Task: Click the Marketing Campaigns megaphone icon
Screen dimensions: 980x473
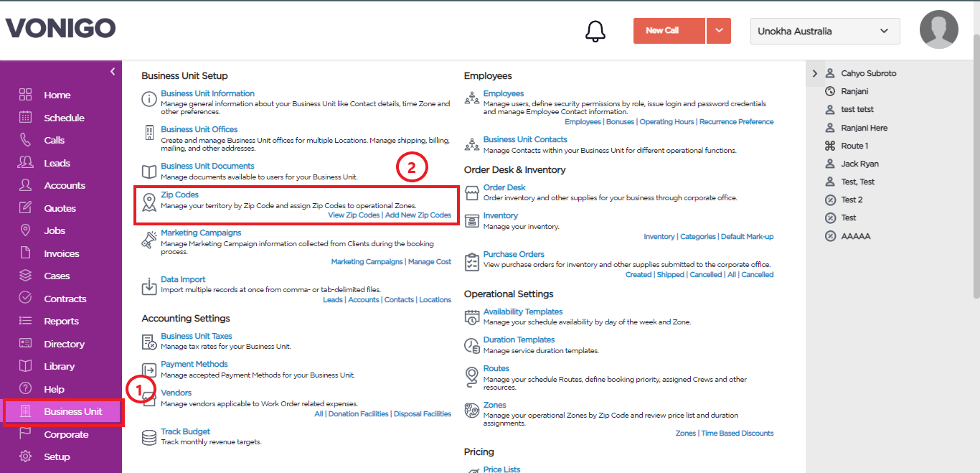Action: point(149,240)
